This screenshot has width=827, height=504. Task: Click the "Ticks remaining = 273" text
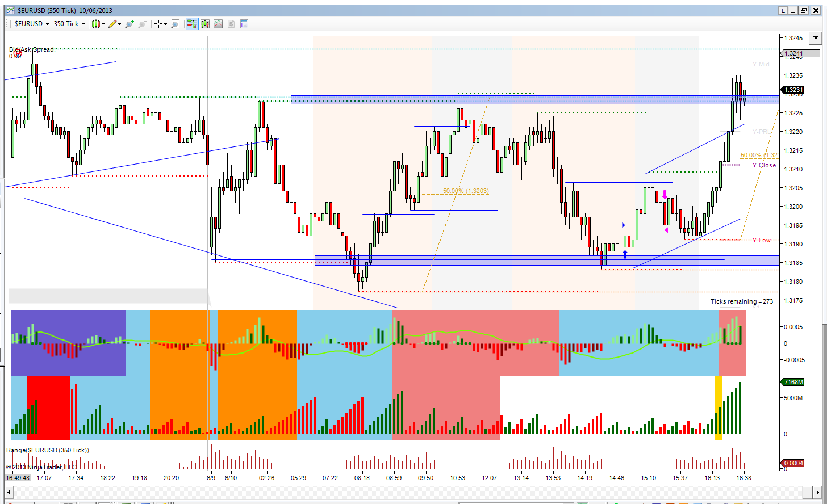[x=742, y=301]
